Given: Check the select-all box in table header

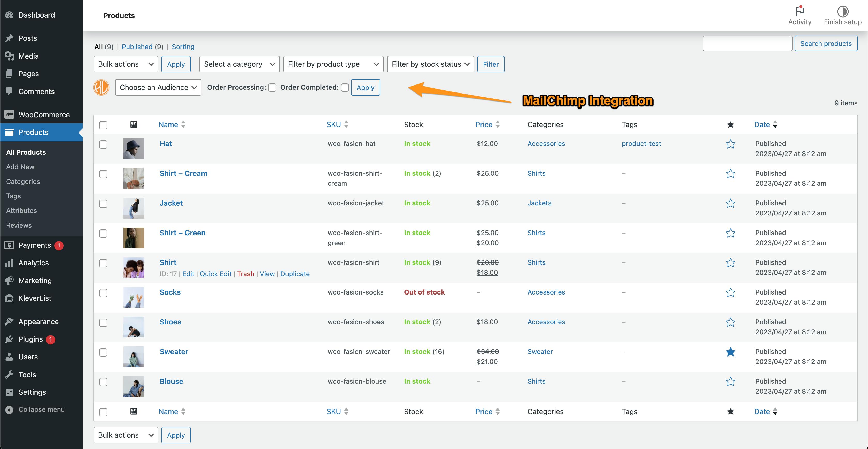Looking at the screenshot, I should coord(103,125).
